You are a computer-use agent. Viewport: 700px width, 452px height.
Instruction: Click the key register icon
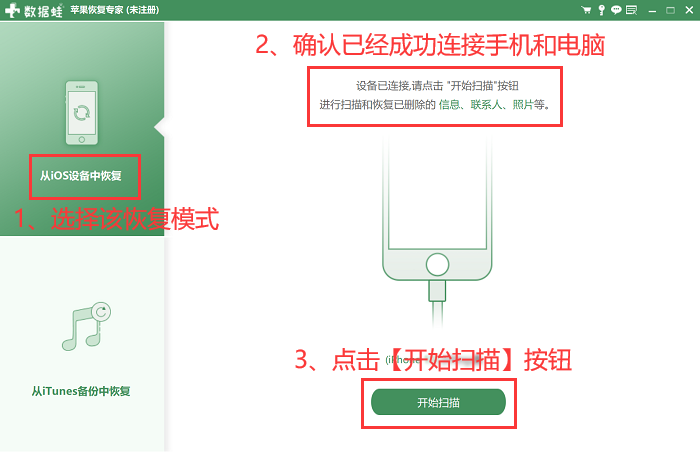coord(602,10)
